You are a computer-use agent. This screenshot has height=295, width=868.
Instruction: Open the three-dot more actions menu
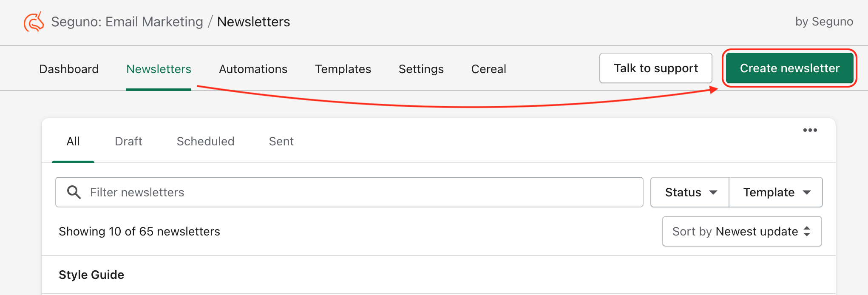[x=810, y=130]
